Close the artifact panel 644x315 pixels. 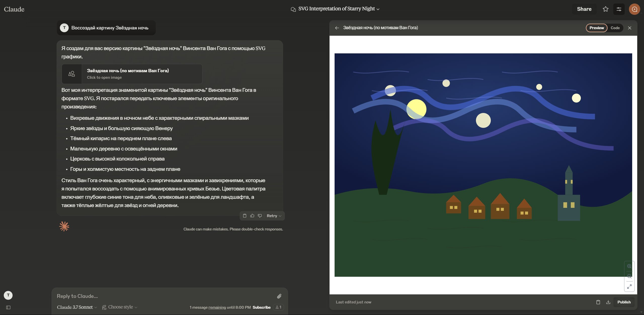point(629,28)
